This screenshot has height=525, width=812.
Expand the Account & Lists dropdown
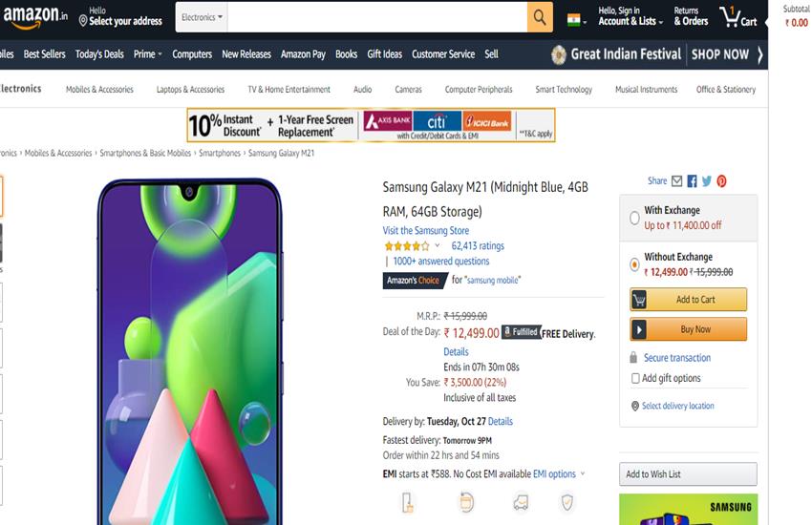[x=630, y=21]
